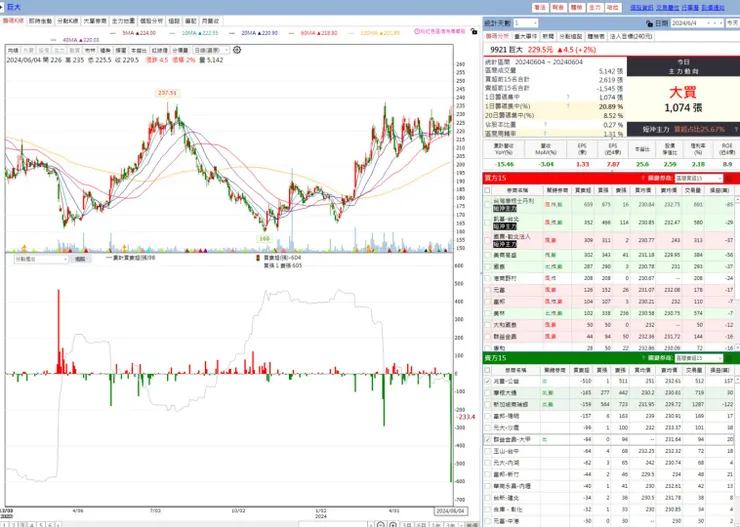Screen dimensions: 740x527
Task: Click 個股資訊 link in top bar
Action: click(642, 8)
